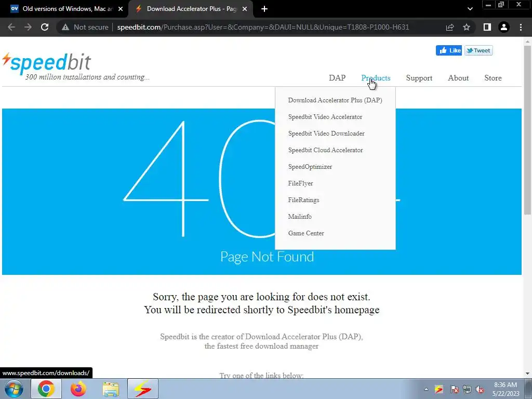Click the Tweet button
The image size is (532, 399).
click(x=478, y=50)
